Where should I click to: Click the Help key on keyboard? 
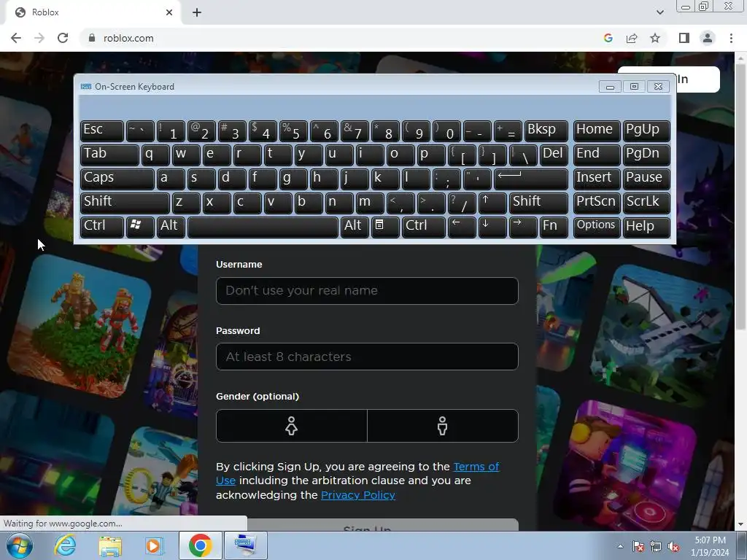pos(646,227)
